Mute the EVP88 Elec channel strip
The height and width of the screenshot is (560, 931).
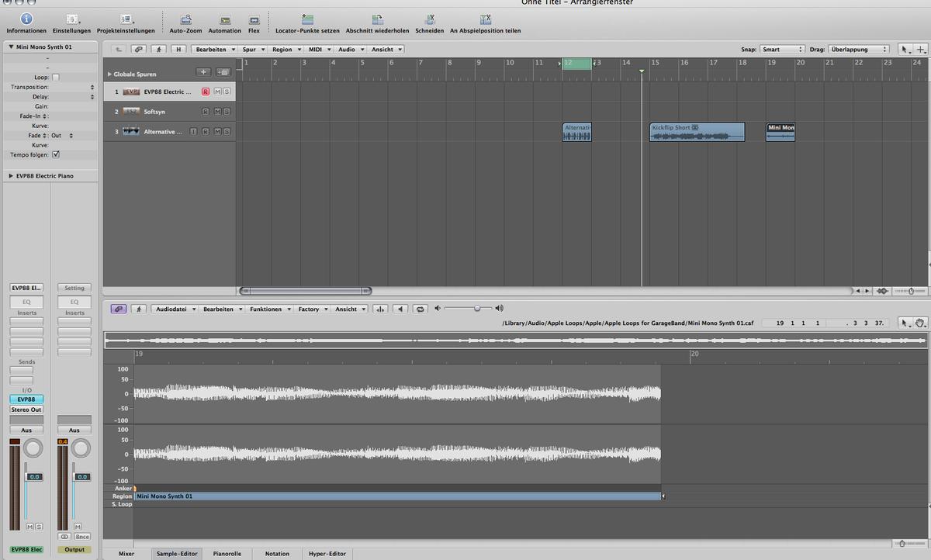tap(29, 527)
